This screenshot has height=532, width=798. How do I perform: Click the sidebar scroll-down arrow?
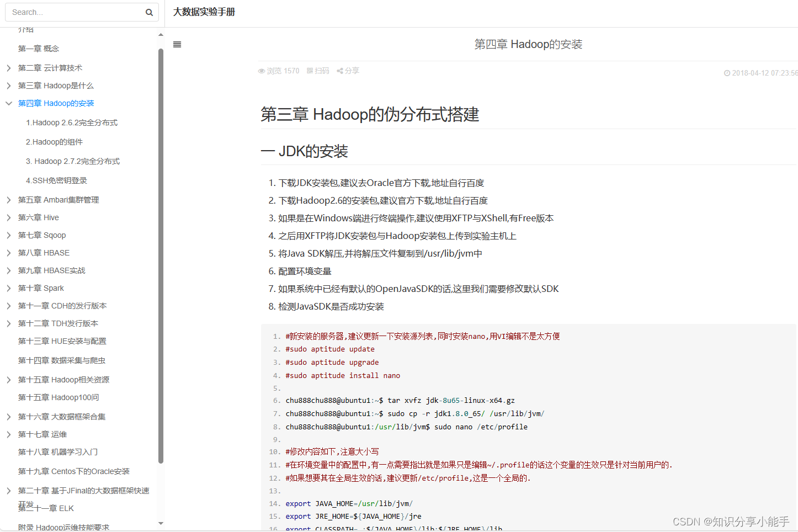click(161, 523)
